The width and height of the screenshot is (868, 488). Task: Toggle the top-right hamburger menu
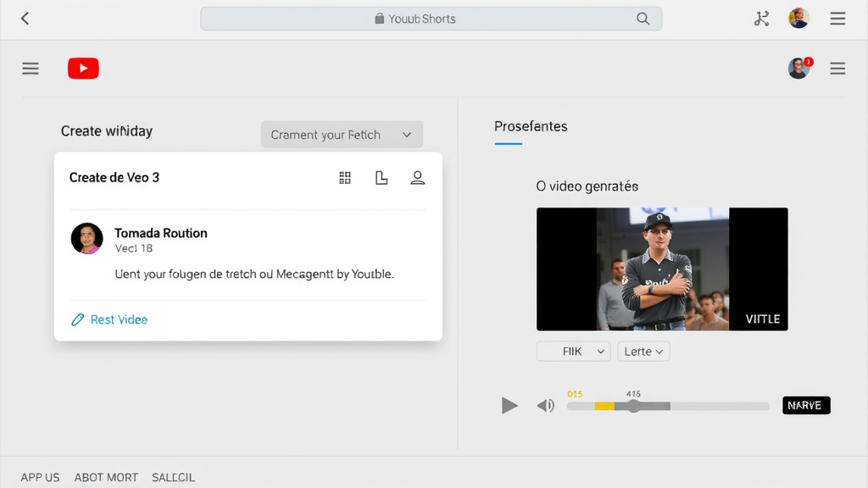[837, 18]
